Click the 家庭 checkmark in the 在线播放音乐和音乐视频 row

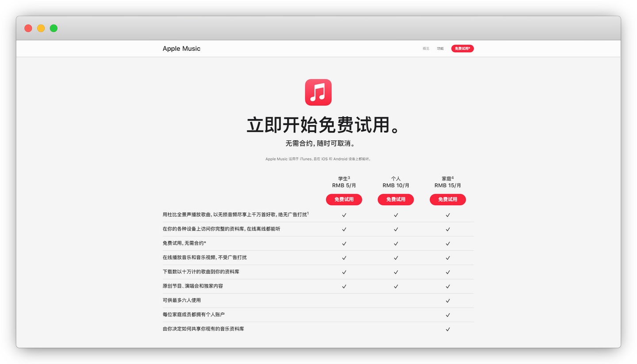click(448, 258)
